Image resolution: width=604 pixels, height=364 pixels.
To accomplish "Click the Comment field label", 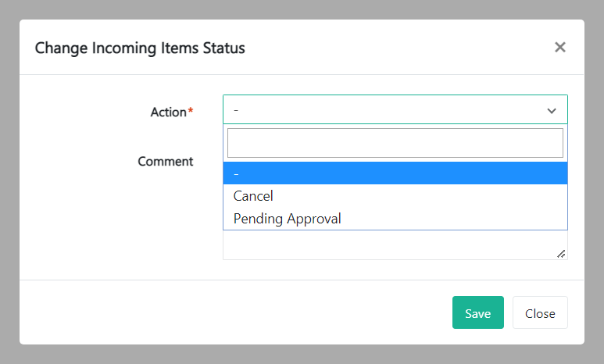I will (x=166, y=162).
